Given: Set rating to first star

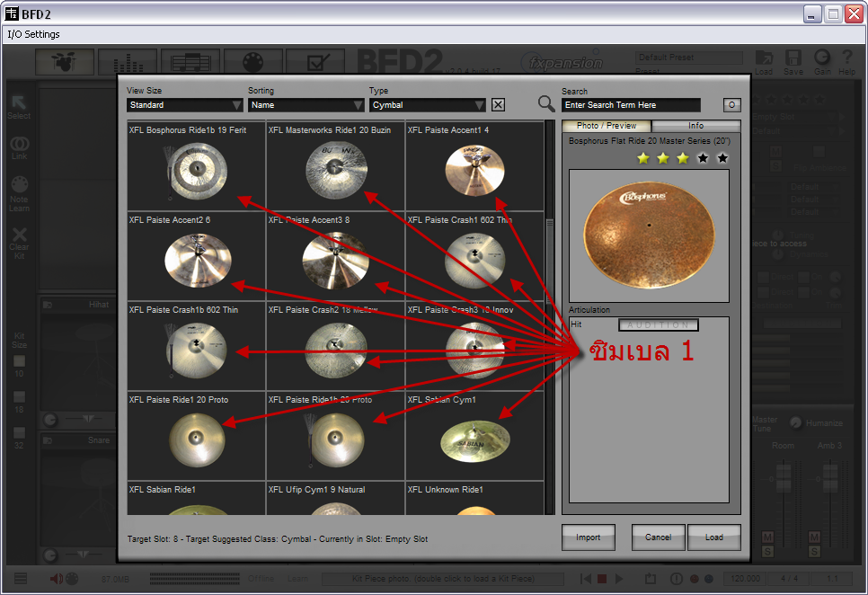Looking at the screenshot, I should (643, 159).
